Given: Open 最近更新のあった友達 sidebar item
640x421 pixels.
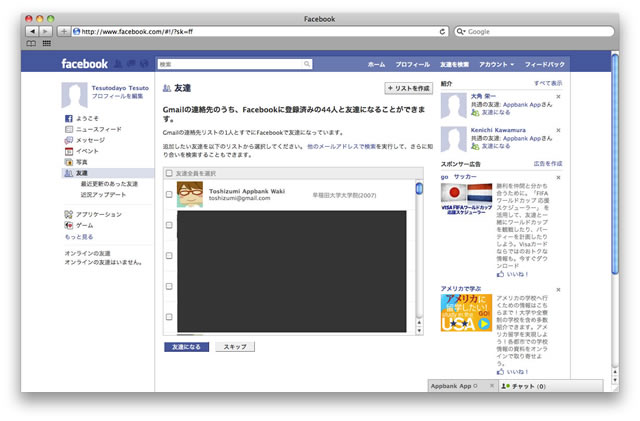Looking at the screenshot, I should click(109, 184).
